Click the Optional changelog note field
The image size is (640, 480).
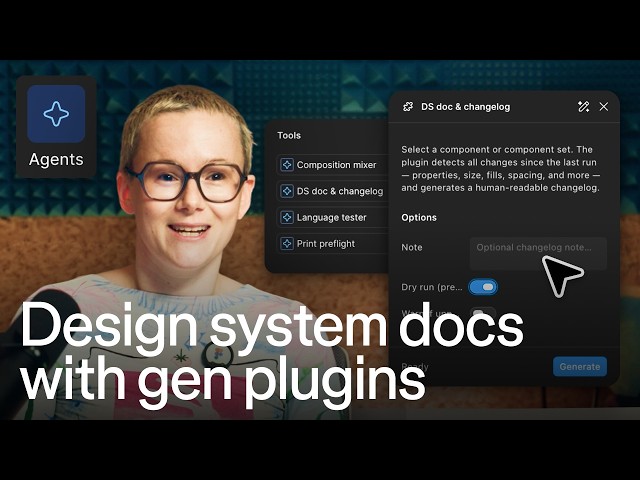click(x=538, y=253)
